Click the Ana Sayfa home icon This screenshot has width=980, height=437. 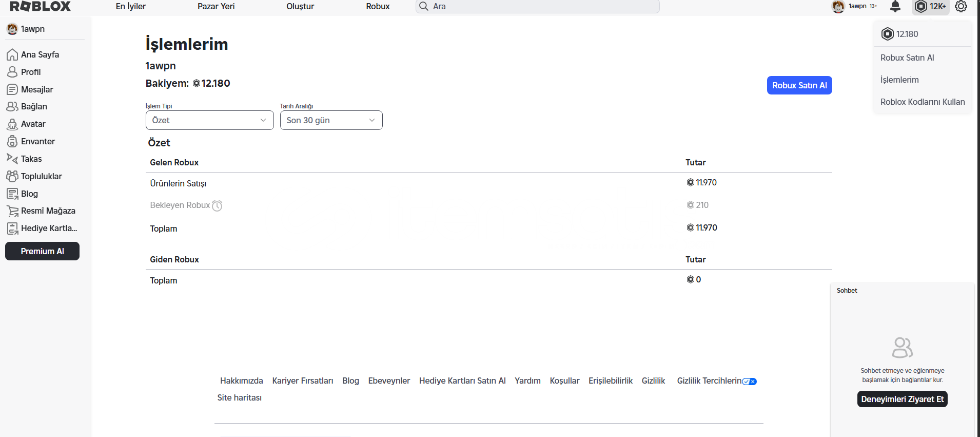tap(12, 54)
